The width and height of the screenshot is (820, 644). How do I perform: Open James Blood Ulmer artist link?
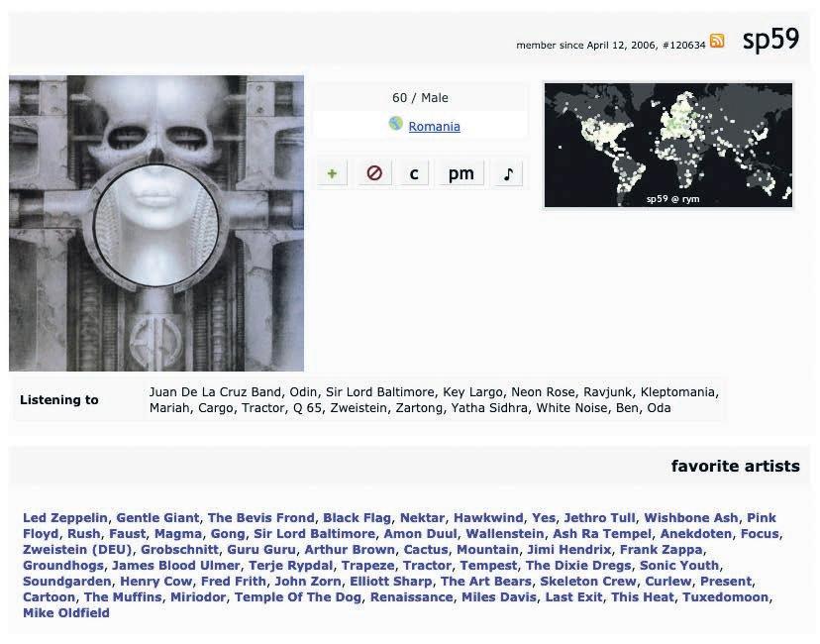175,566
